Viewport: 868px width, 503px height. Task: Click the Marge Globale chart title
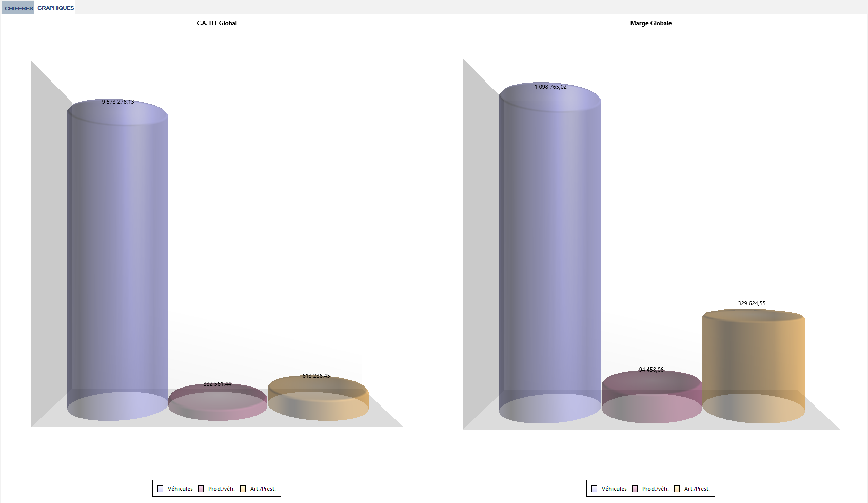[650, 23]
